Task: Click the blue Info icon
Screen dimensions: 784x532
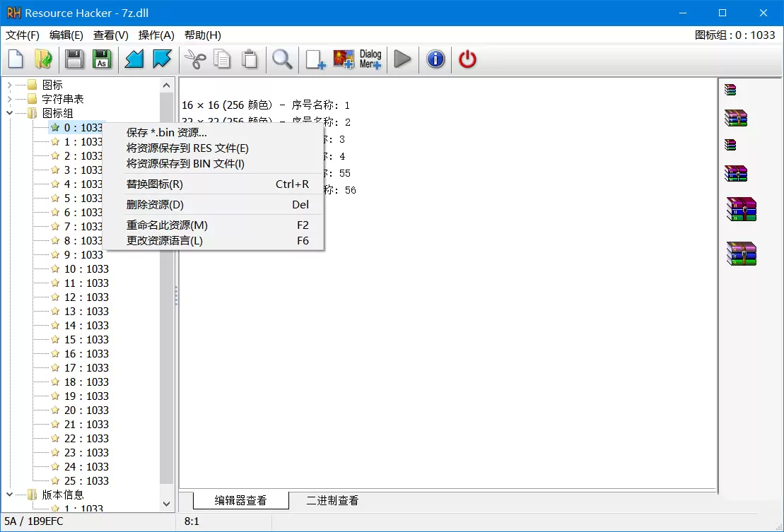Action: coord(435,59)
